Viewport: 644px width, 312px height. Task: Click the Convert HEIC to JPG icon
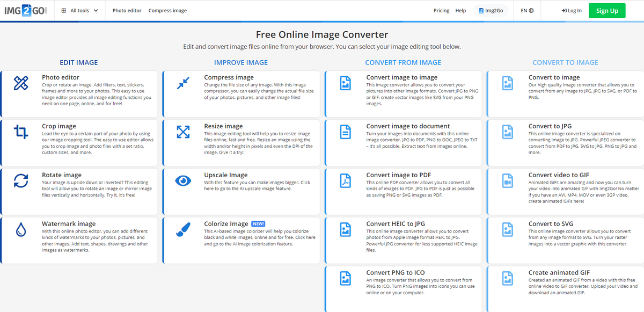click(345, 230)
